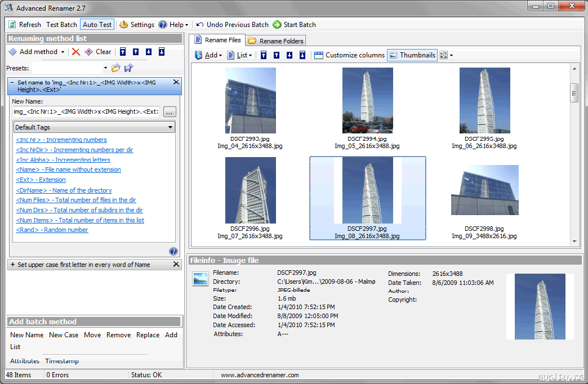588x384 pixels.
Task: Open the Presets combo box
Action: [105, 68]
